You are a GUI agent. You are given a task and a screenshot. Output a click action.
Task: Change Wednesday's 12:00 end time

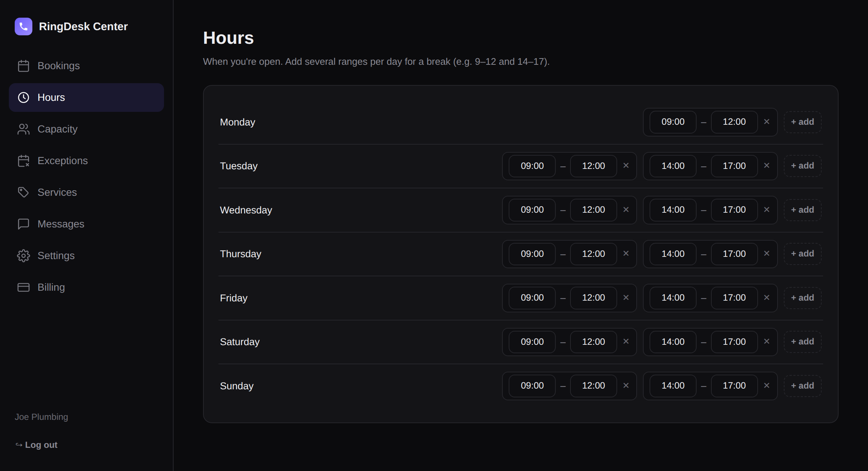594,210
